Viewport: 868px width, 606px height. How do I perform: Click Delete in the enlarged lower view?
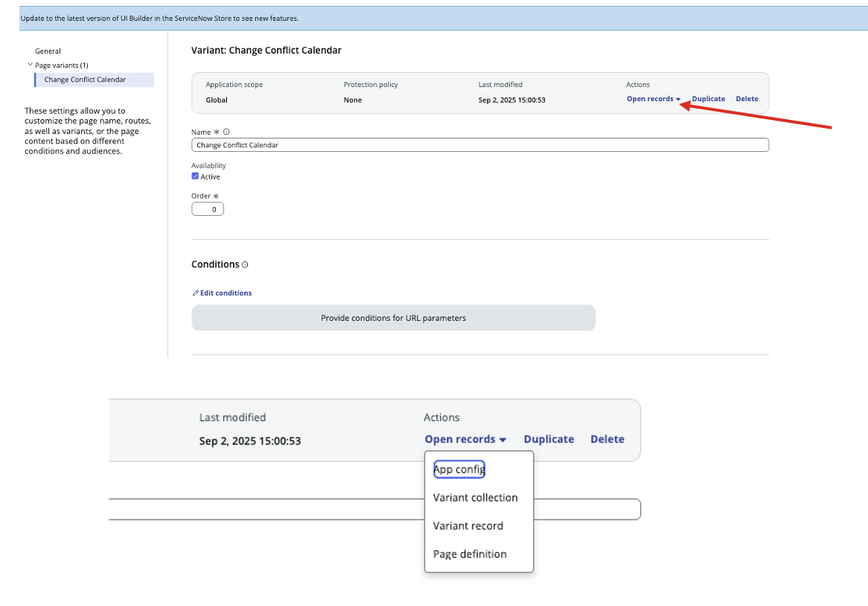[x=607, y=439]
